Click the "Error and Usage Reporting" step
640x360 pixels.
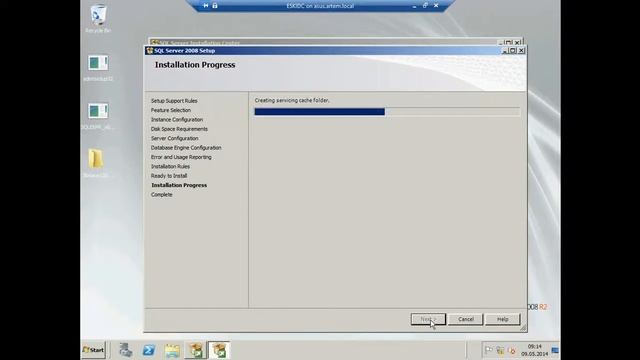click(x=181, y=157)
